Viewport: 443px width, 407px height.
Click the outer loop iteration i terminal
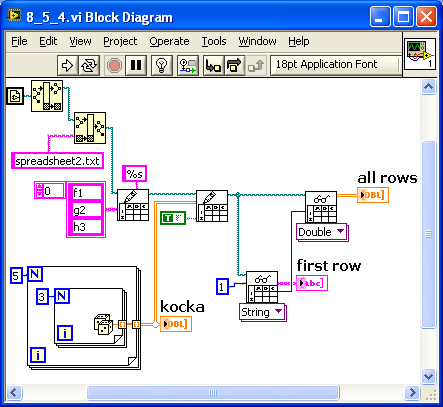pyautogui.click(x=38, y=355)
